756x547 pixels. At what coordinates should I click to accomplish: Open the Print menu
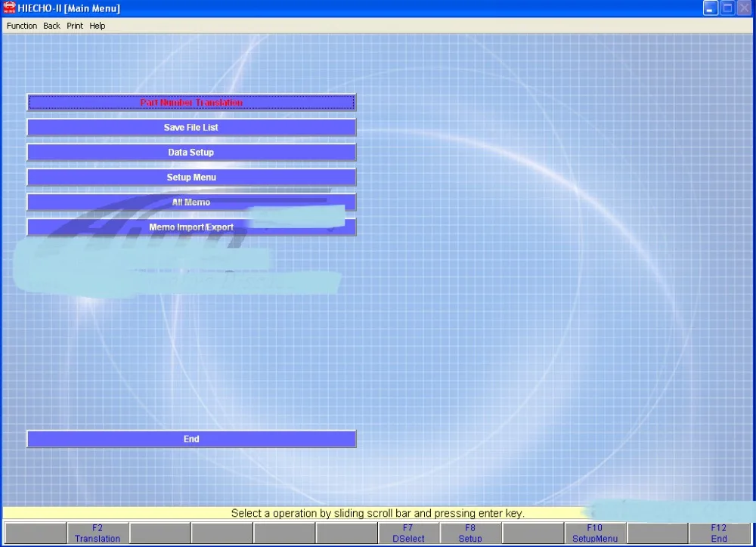[75, 26]
